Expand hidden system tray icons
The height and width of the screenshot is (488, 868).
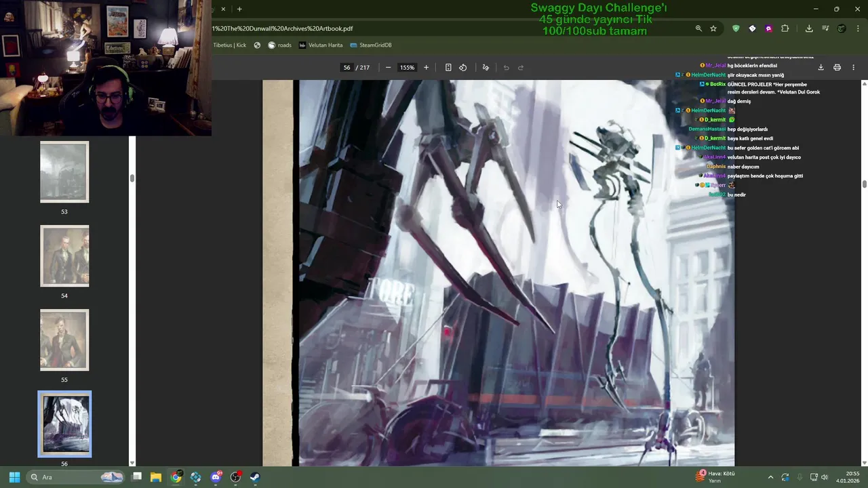tap(770, 477)
